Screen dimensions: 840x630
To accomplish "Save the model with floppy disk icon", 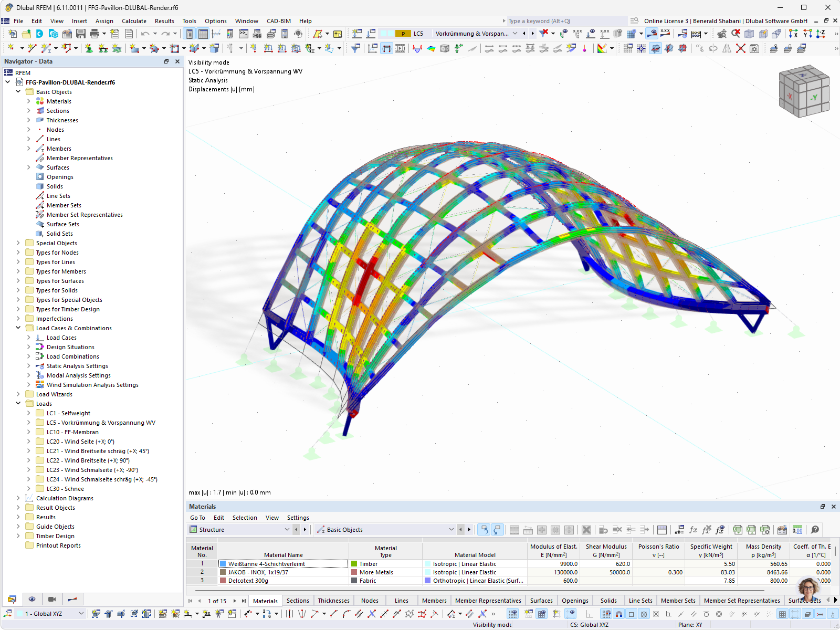I will tap(81, 34).
